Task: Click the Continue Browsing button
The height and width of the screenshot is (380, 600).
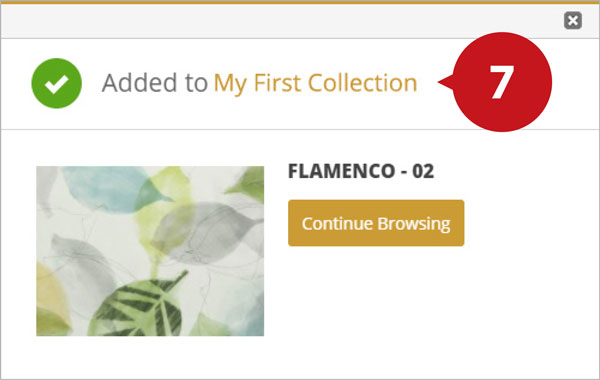Action: click(x=376, y=223)
